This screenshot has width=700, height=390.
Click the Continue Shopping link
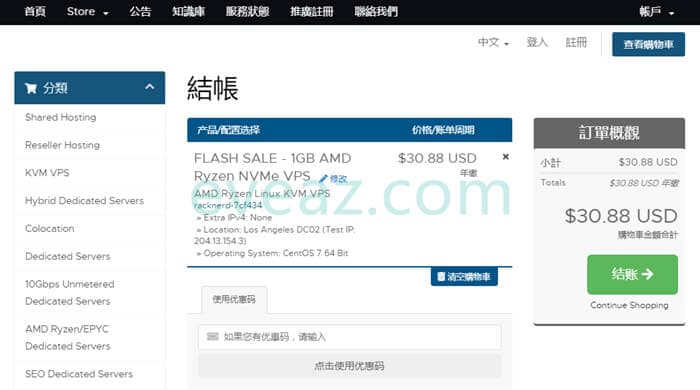point(629,305)
